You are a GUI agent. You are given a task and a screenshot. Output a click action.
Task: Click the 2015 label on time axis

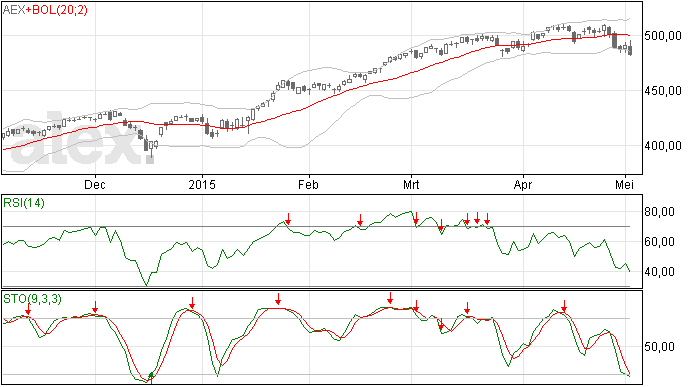point(202,184)
